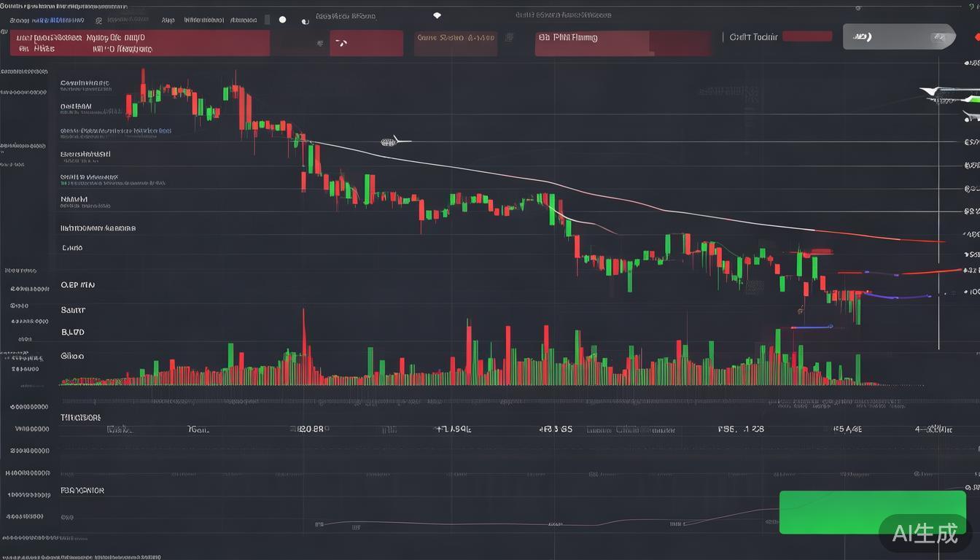Select 'O.EP' row in the left list
This screenshot has width=980, height=560.
(78, 285)
